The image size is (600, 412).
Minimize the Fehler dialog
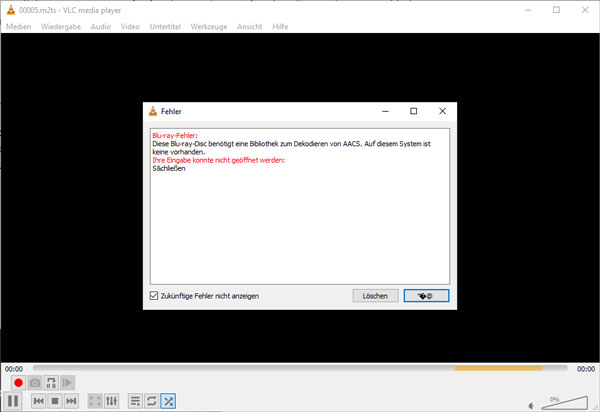385,111
